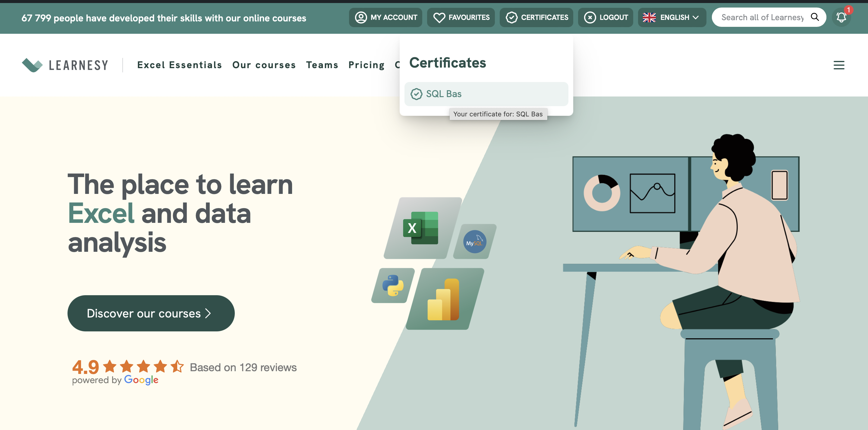868x430 pixels.
Task: Click the UK flag icon
Action: (649, 17)
